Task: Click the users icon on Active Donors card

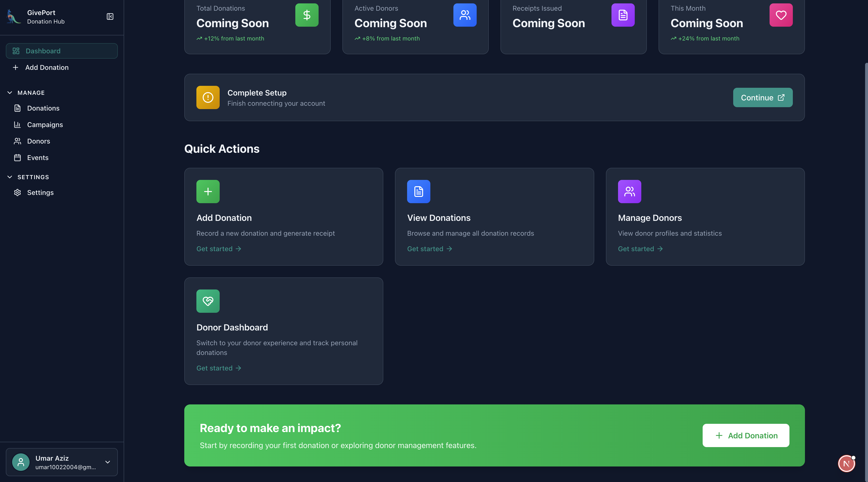Action: (x=465, y=15)
